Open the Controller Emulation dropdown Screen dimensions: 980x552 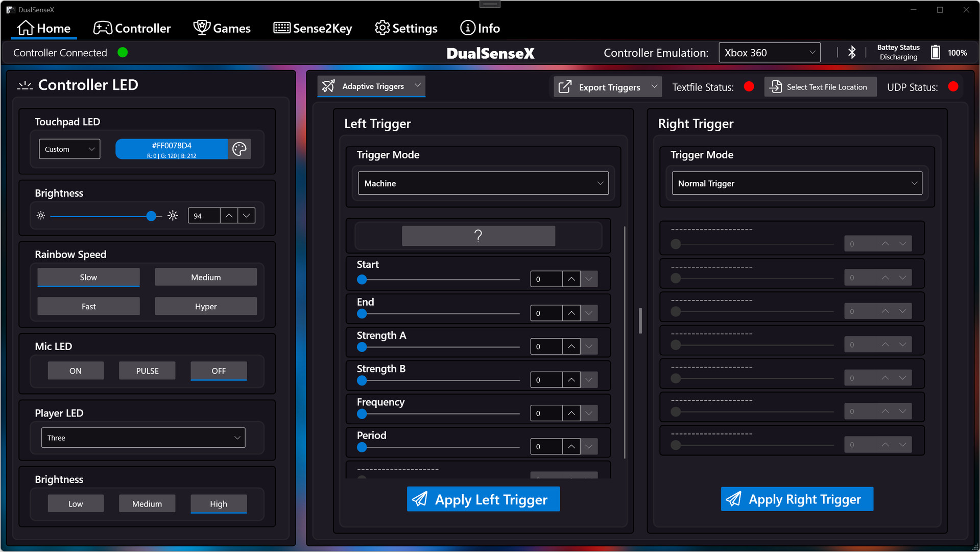769,53
